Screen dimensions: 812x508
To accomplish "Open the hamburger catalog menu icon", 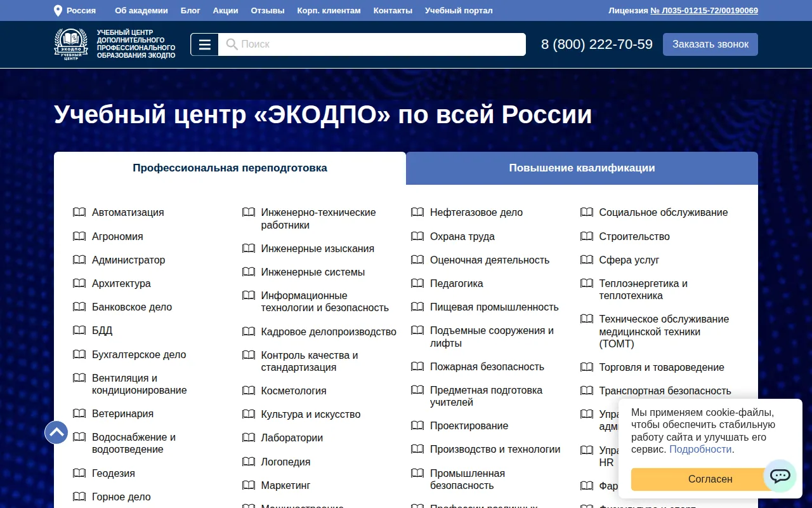I will point(204,44).
